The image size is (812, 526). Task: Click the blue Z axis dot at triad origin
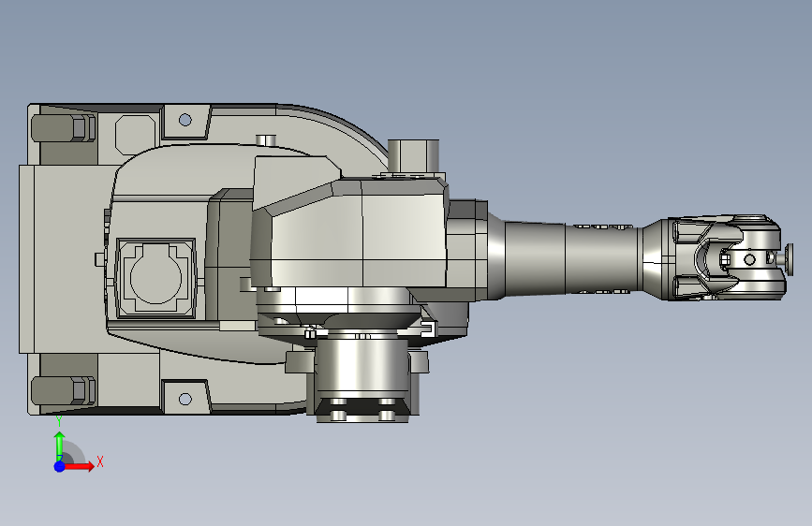pos(60,466)
